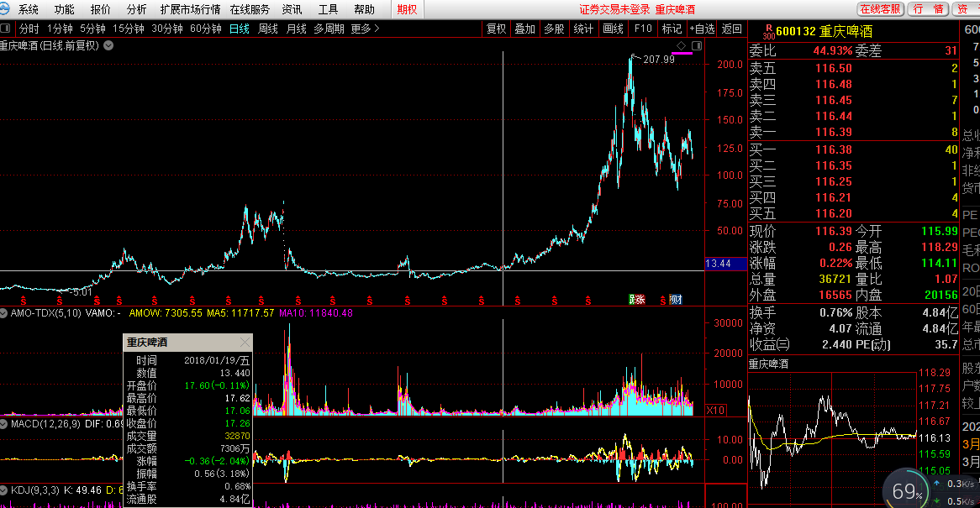This screenshot has width=980, height=508.
Task: Expand the AMO-TDX indicator dropdown arrow
Action: (x=4, y=313)
